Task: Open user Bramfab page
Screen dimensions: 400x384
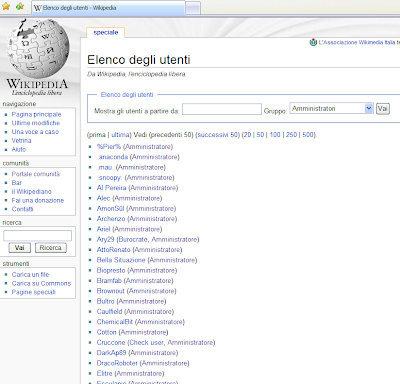Action: point(109,281)
